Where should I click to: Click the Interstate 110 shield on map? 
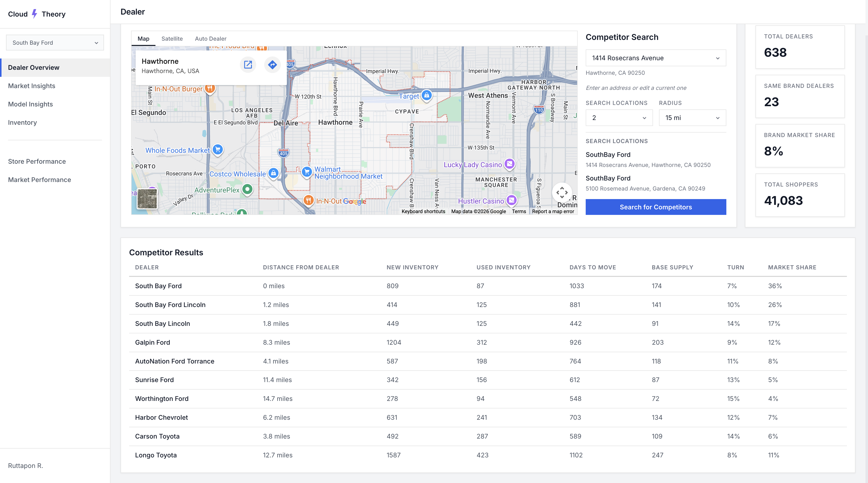[539, 110]
